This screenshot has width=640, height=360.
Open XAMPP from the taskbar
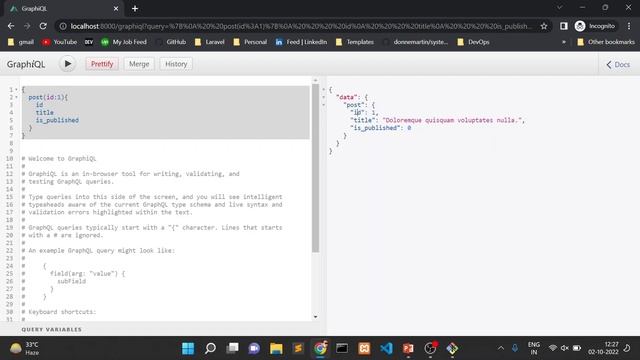(x=364, y=348)
